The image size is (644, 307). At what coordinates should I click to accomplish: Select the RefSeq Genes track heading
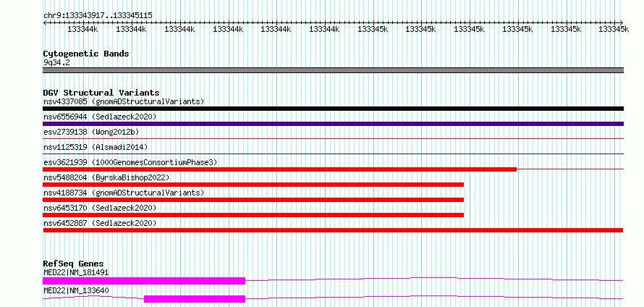click(74, 264)
